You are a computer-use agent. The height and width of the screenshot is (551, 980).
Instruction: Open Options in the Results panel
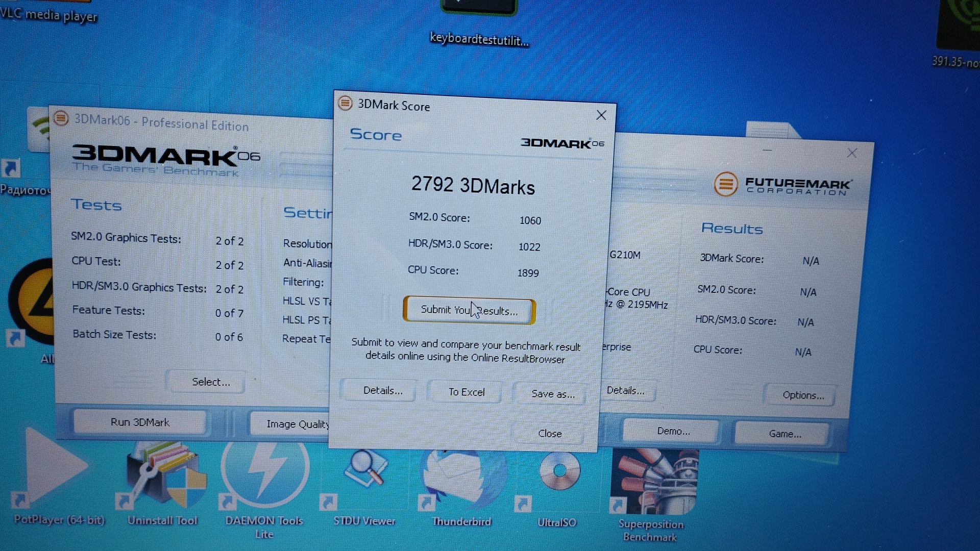tap(802, 395)
